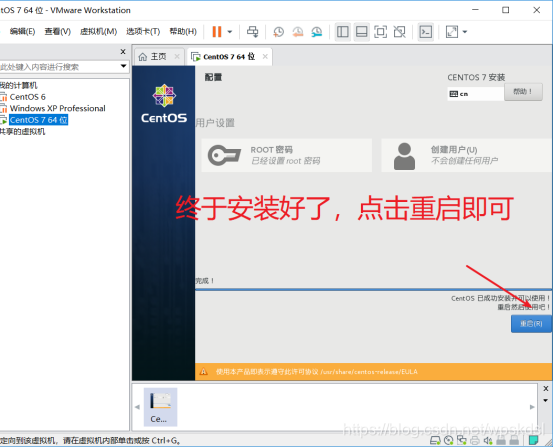Switch to Unity mode
The height and width of the screenshot is (448, 554).
400,32
